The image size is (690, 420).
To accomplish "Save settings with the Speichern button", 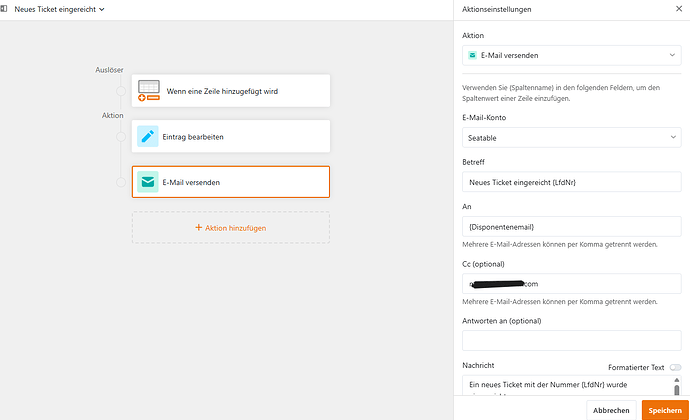I will [665, 410].
